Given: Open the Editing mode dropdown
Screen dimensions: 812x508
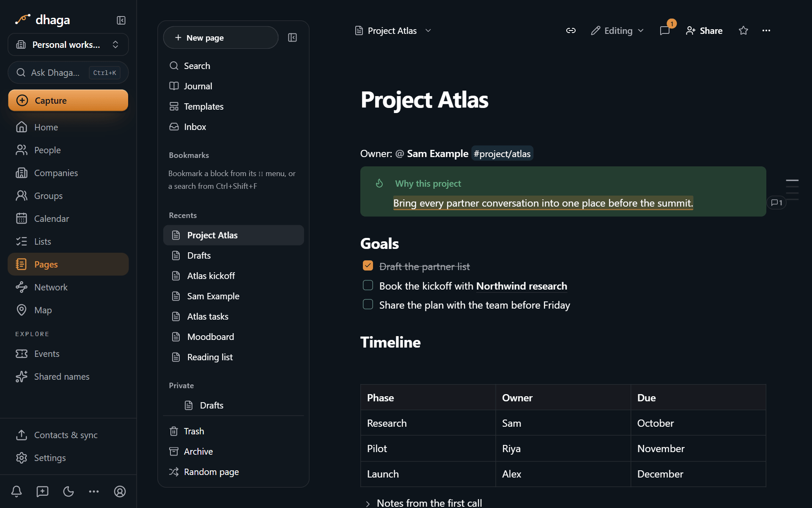Looking at the screenshot, I should point(617,30).
